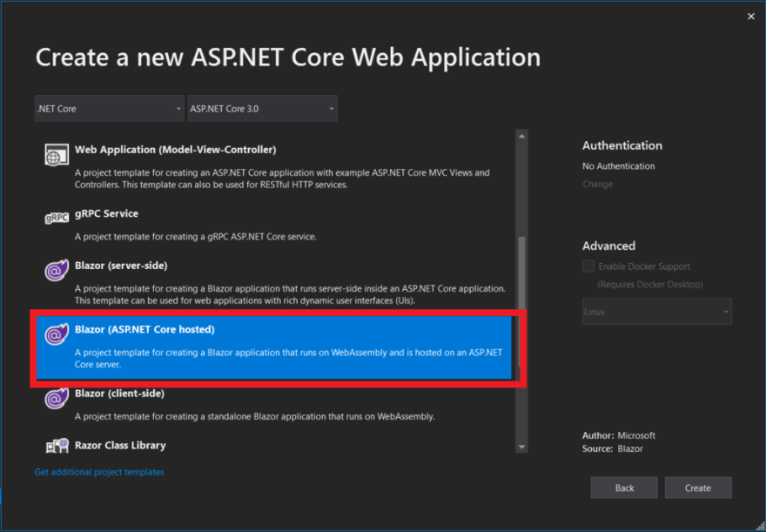
Task: Close the dialog with the X button
Action: (x=751, y=17)
